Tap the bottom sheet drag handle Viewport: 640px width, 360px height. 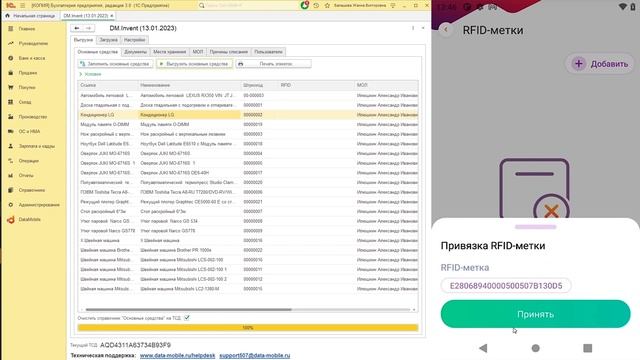535,227
